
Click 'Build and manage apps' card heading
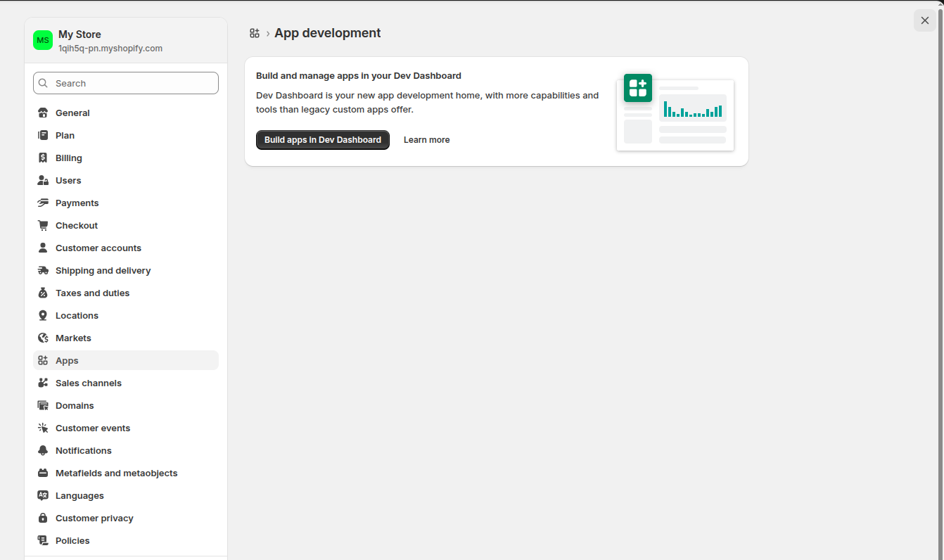[x=359, y=75]
